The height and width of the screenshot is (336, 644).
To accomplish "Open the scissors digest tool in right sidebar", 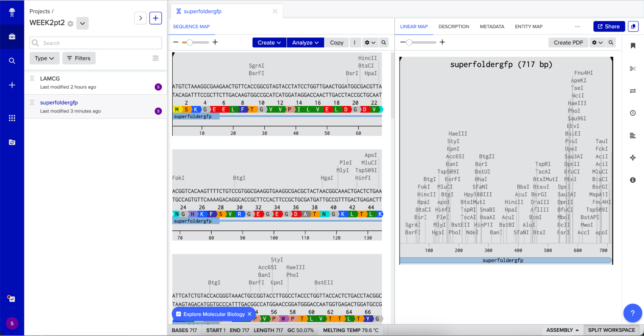I will pos(632,69).
